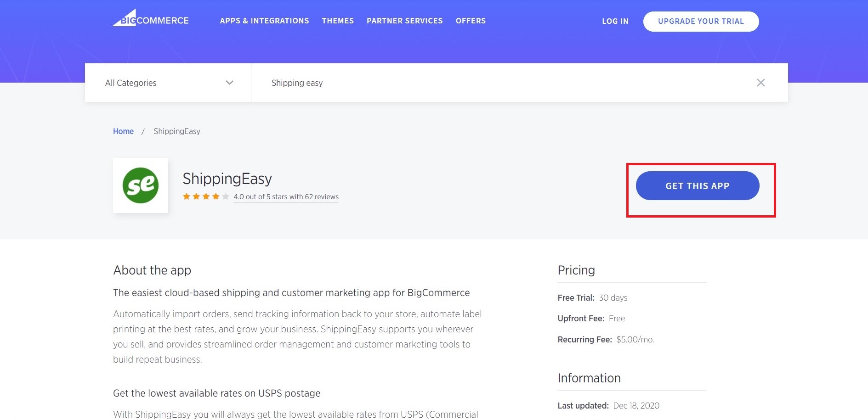Clear the search with the X icon
The height and width of the screenshot is (420, 868).
click(x=760, y=83)
